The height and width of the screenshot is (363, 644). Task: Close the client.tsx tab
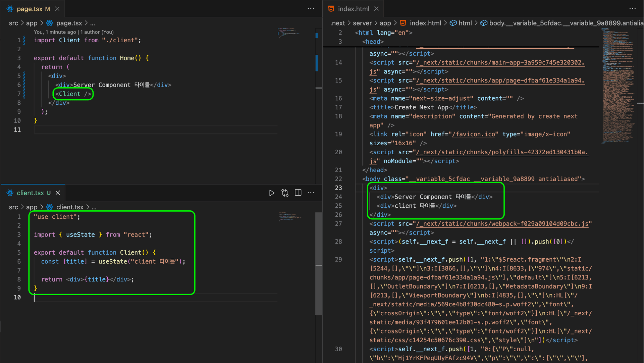(58, 193)
